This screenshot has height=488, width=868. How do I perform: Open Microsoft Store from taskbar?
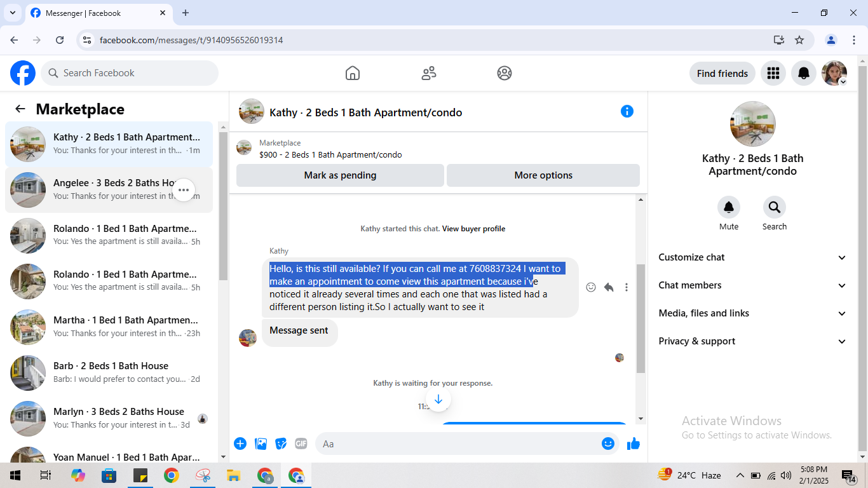(109, 475)
